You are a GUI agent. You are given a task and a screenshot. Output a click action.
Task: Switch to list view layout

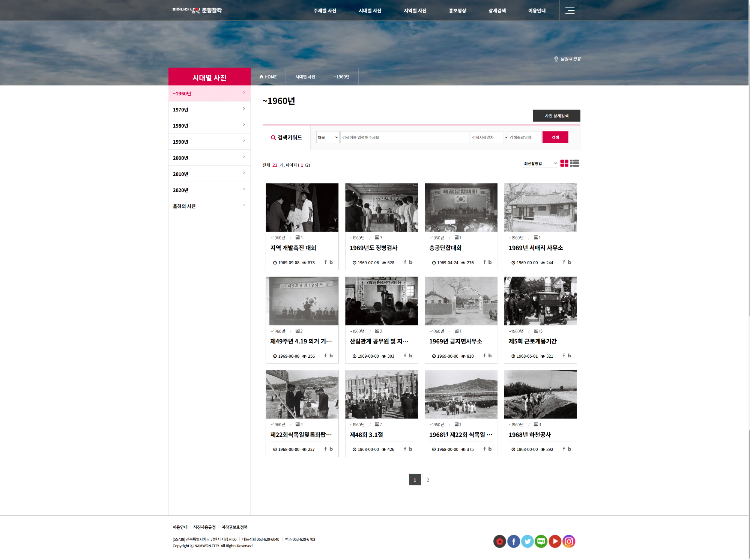click(x=574, y=163)
